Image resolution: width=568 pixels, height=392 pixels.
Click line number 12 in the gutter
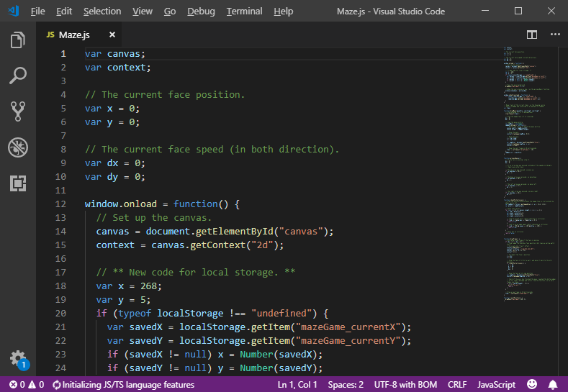click(60, 204)
